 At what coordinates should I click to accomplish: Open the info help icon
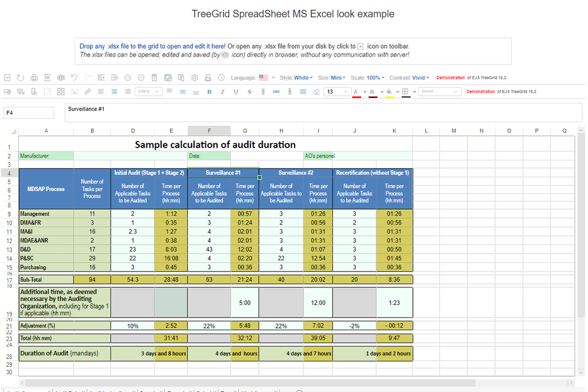click(221, 78)
